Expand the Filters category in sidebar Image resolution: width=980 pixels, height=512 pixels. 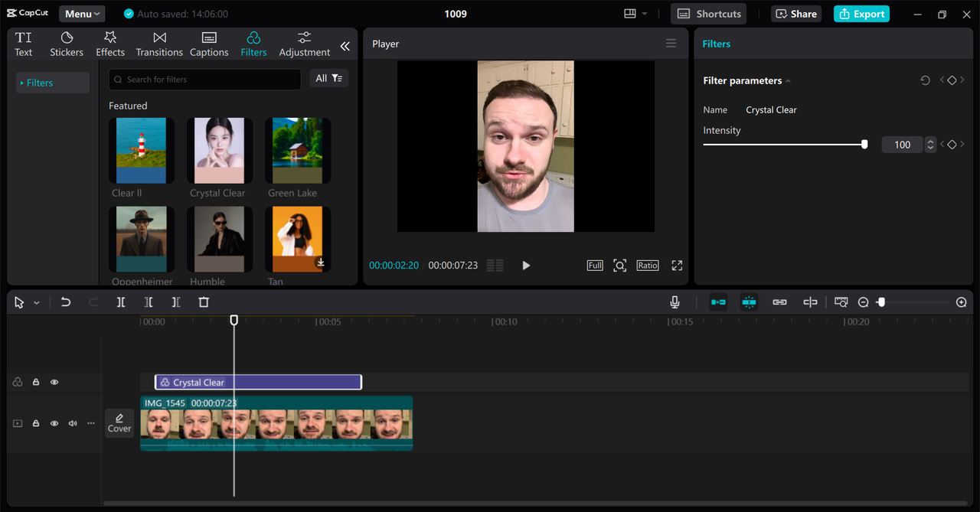click(53, 83)
